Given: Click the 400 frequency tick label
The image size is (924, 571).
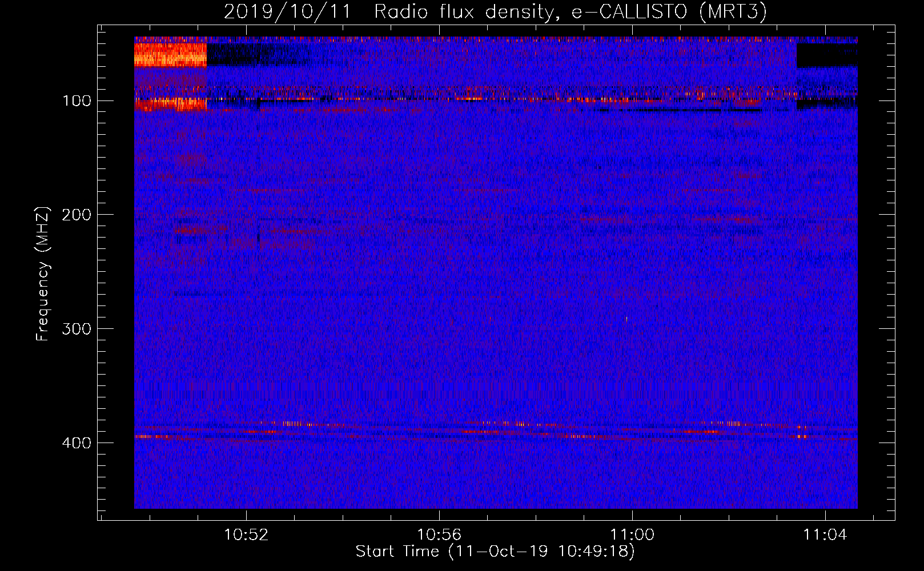Looking at the screenshot, I should [77, 443].
